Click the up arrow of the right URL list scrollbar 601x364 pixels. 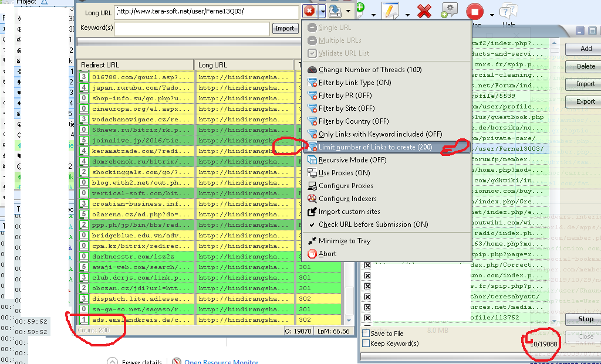coord(555,42)
